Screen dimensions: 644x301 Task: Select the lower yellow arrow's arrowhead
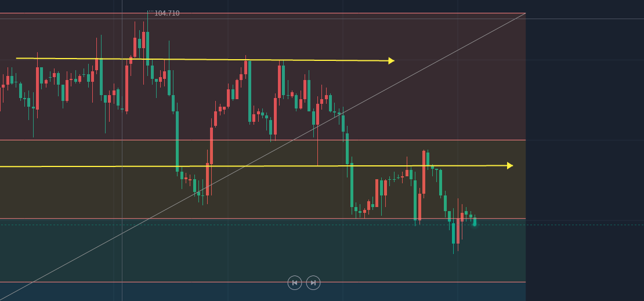coord(509,166)
